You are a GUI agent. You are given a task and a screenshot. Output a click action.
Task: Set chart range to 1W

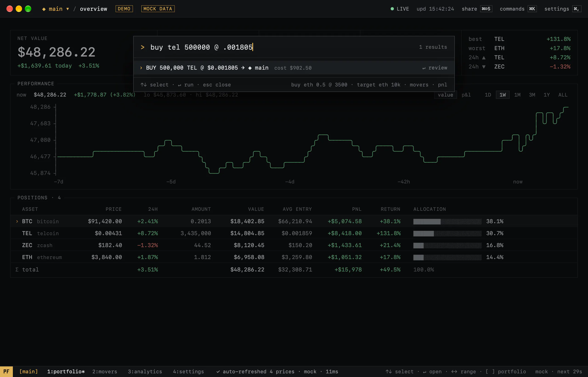(503, 95)
